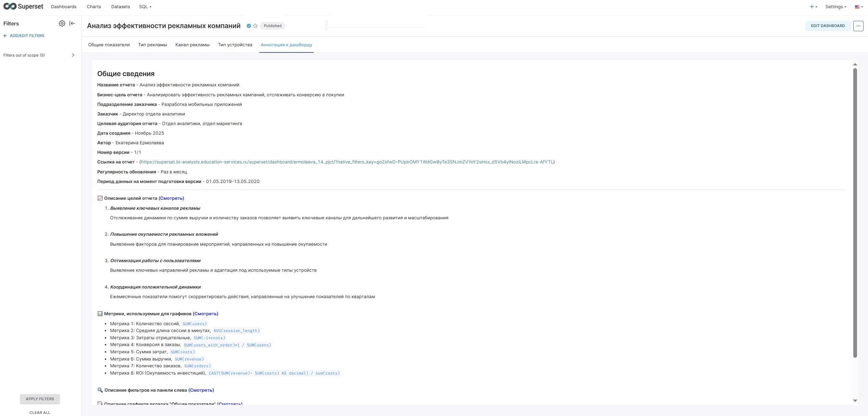Click Смотреть link next to Описание целей отчета
Image resolution: width=868 pixels, height=416 pixels.
pyautogui.click(x=171, y=198)
